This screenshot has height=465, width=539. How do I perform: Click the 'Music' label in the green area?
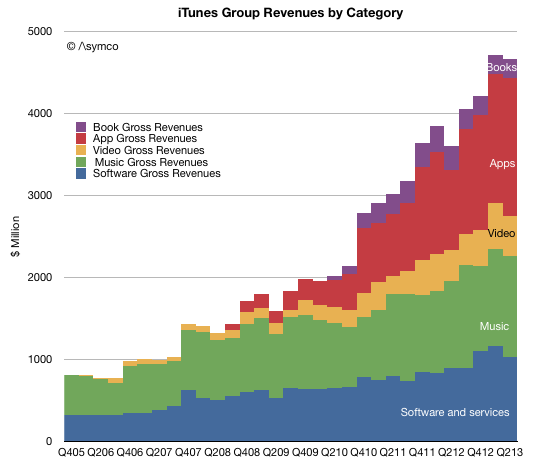point(494,326)
